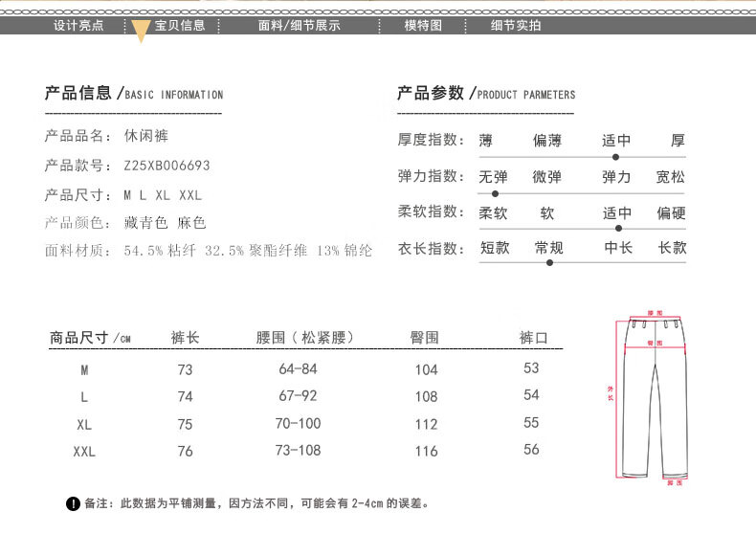Select the 模特图 tab

[423, 26]
